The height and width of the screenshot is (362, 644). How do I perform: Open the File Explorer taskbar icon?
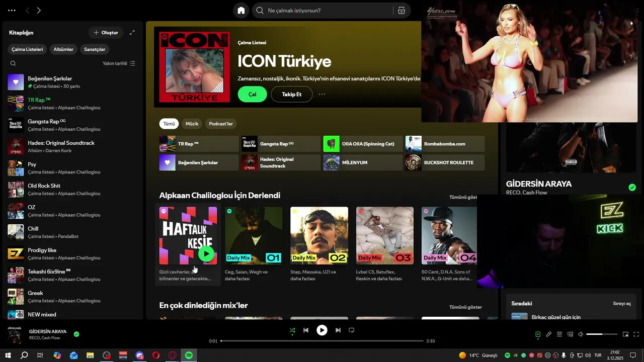click(x=90, y=355)
